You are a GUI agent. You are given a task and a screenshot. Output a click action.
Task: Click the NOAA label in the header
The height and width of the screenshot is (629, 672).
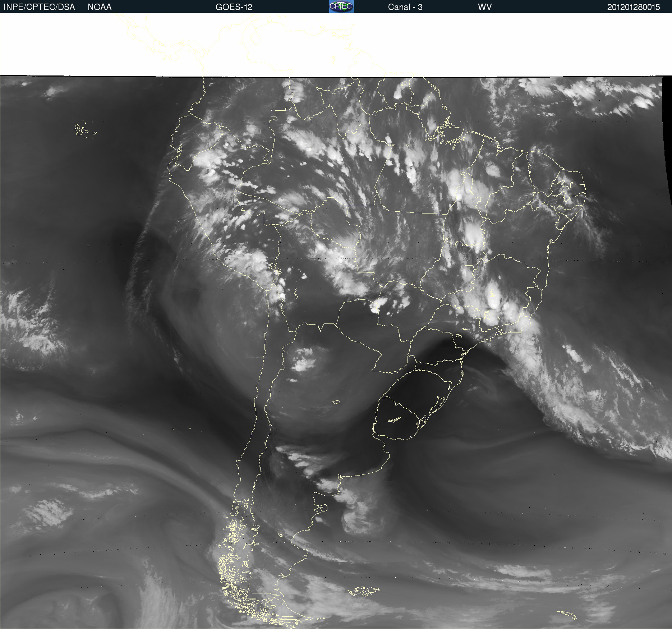100,7
